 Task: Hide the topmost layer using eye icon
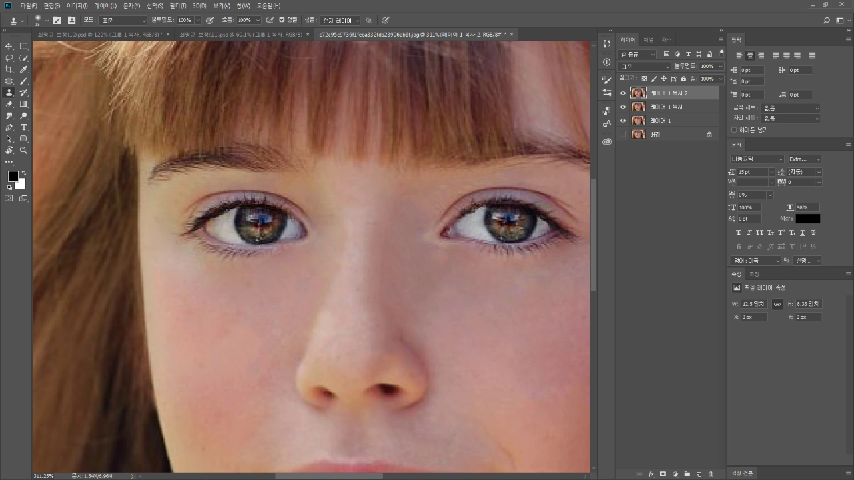point(623,93)
